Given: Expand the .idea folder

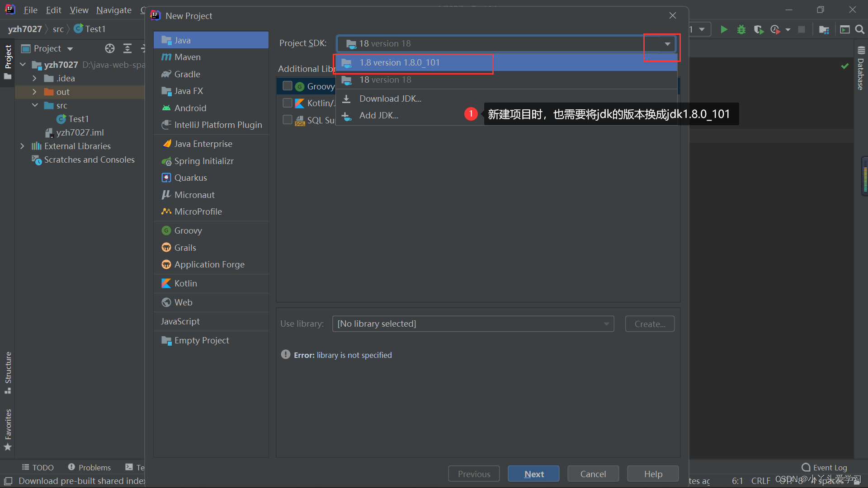Looking at the screenshot, I should pyautogui.click(x=34, y=78).
